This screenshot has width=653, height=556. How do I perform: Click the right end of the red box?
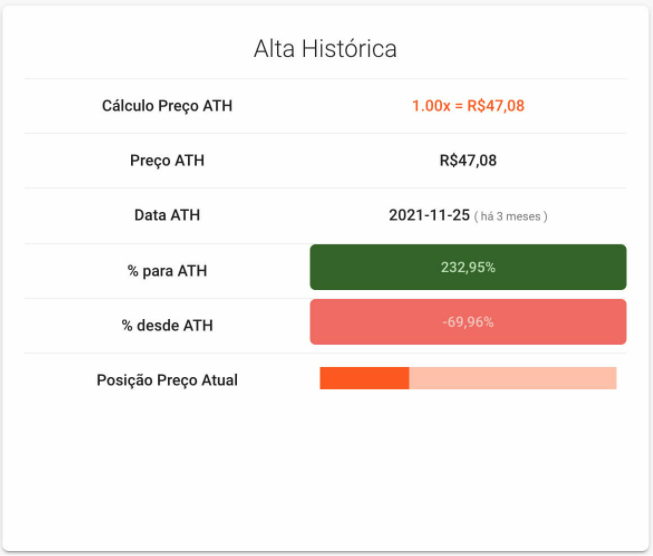point(625,322)
